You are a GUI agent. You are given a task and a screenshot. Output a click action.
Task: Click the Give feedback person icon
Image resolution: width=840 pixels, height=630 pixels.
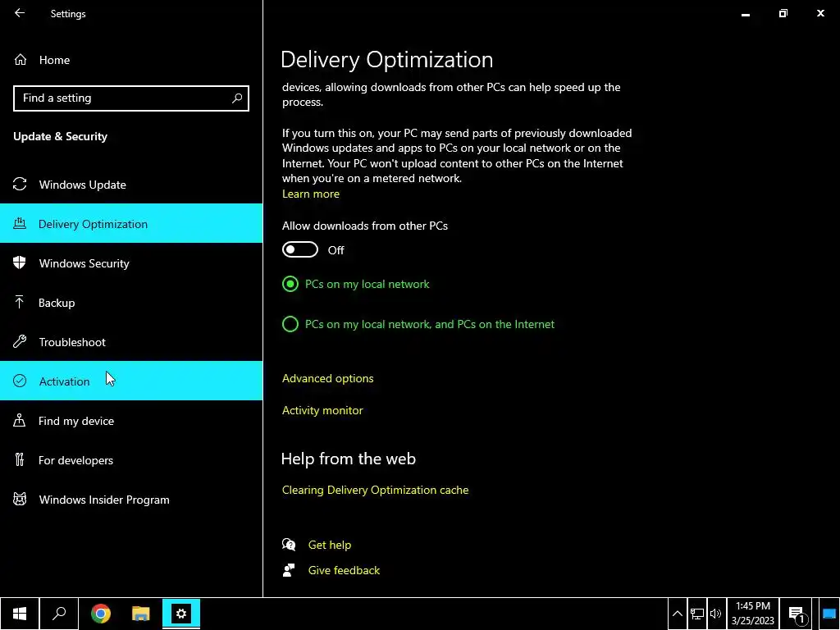(x=289, y=570)
